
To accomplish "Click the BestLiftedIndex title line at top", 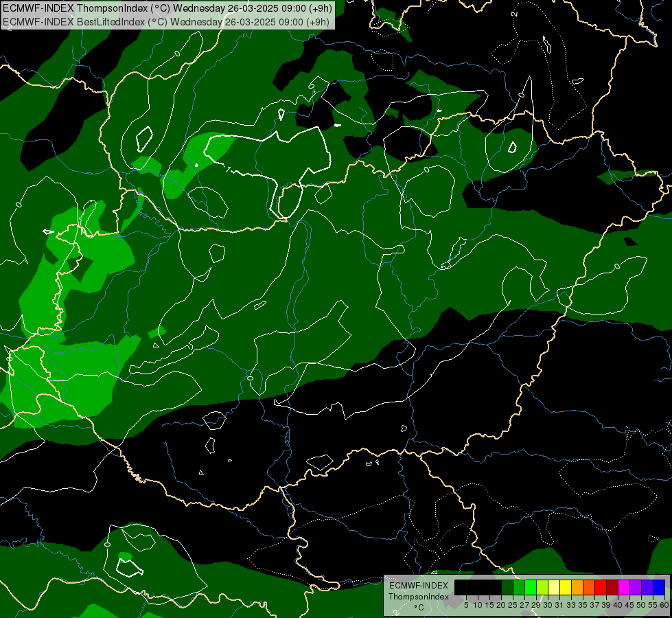I will tap(166, 22).
